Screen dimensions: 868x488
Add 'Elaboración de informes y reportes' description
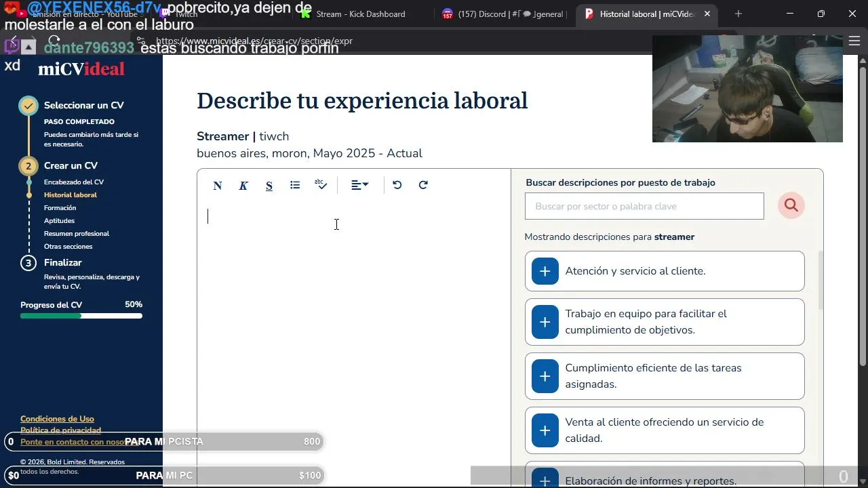point(545,478)
